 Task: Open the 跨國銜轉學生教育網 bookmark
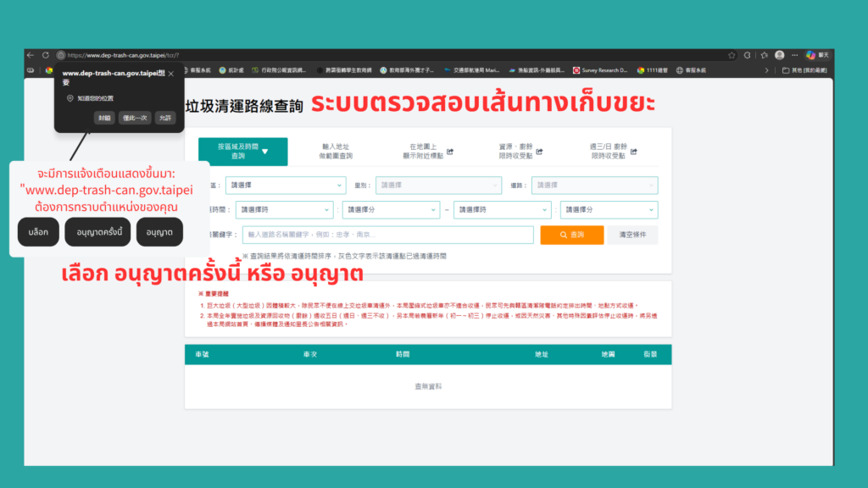[x=344, y=70]
